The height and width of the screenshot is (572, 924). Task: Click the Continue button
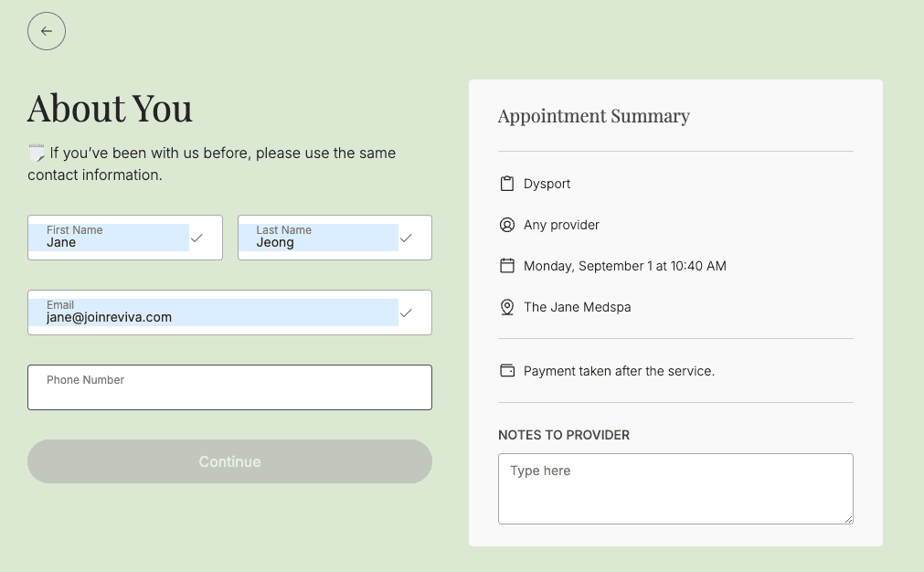pos(228,461)
